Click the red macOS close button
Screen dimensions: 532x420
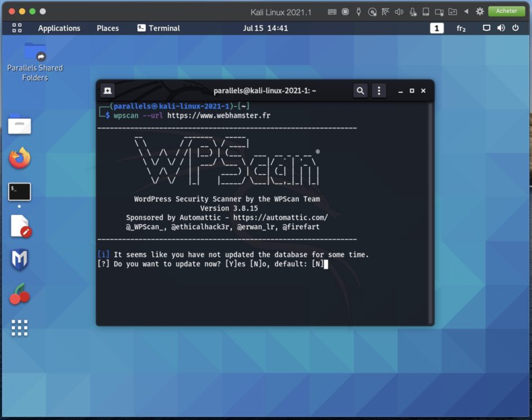point(11,11)
